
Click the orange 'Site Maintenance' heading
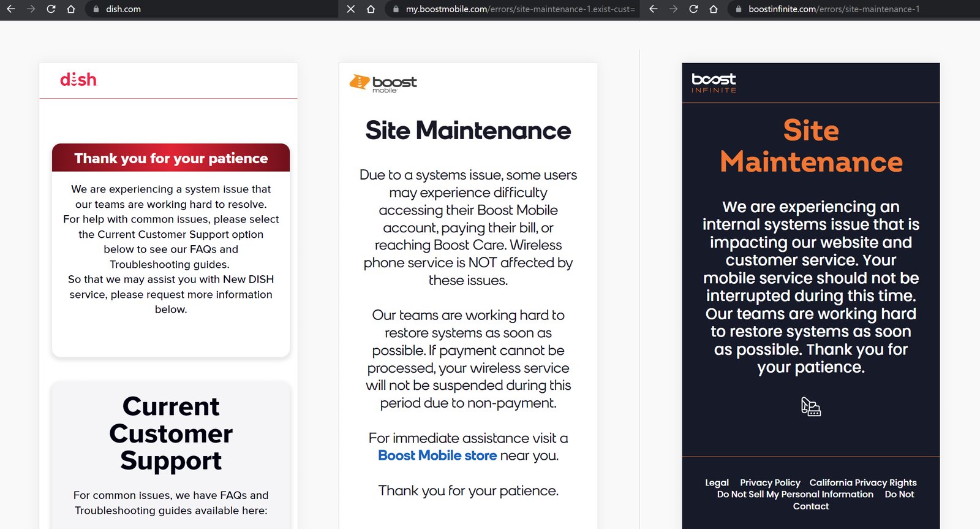click(811, 146)
